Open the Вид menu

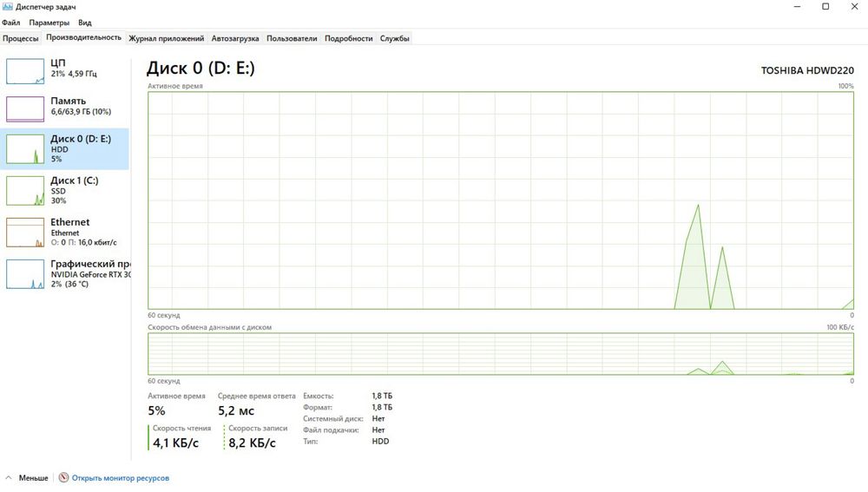85,23
